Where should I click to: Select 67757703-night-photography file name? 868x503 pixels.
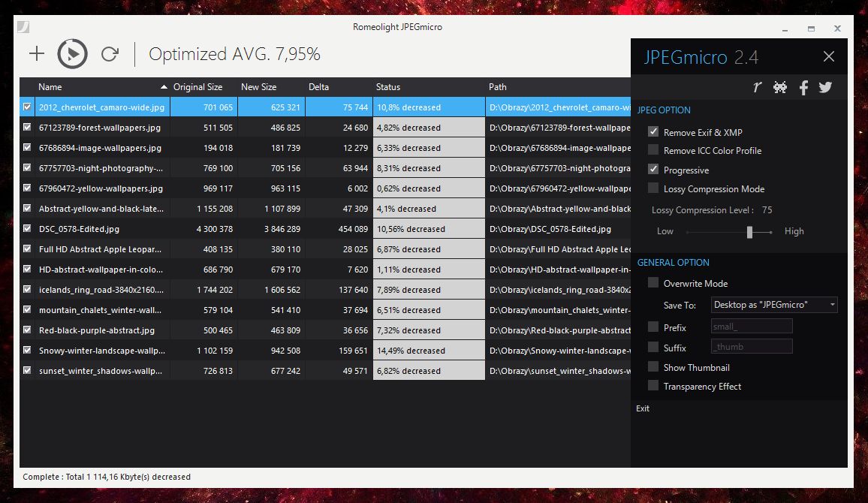101,168
